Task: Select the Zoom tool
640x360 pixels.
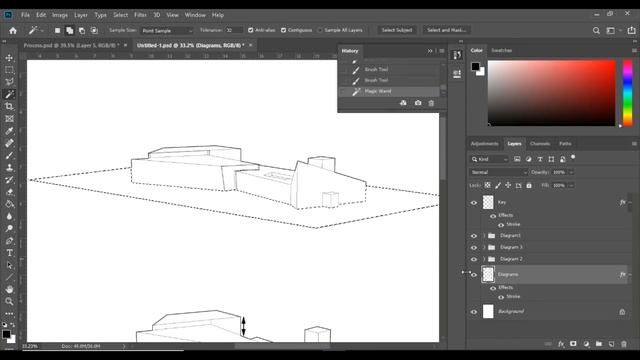Action: click(9, 302)
